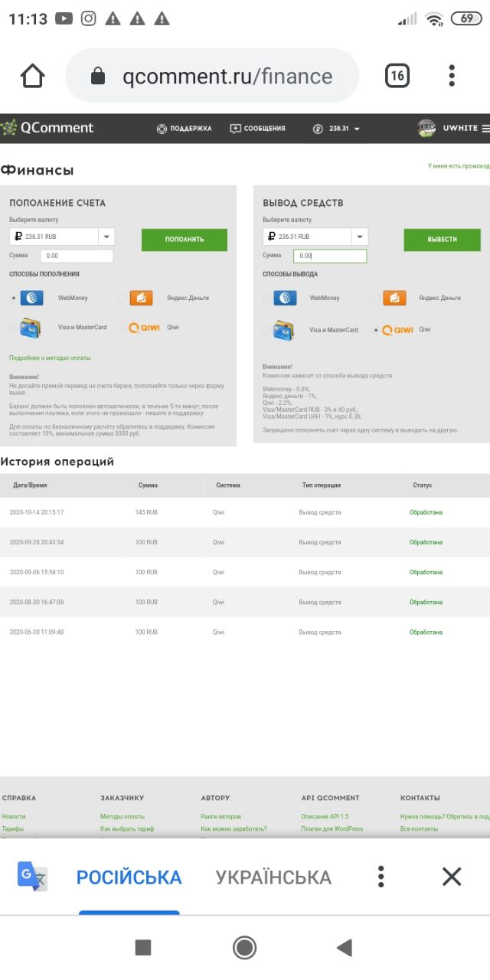Click the WebMoney icon under deposit methods
The width and height of the screenshot is (490, 980).
point(32,298)
